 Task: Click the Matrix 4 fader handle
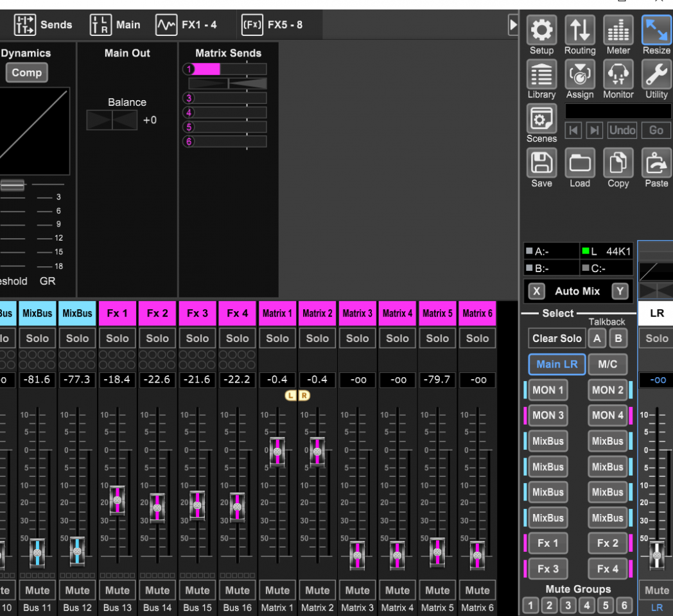pyautogui.click(x=397, y=555)
